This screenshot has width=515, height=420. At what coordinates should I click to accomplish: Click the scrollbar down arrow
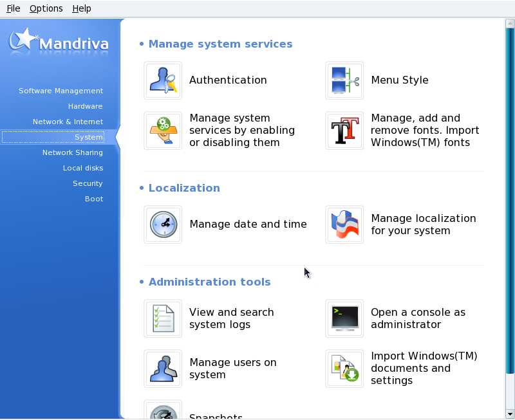point(510,414)
